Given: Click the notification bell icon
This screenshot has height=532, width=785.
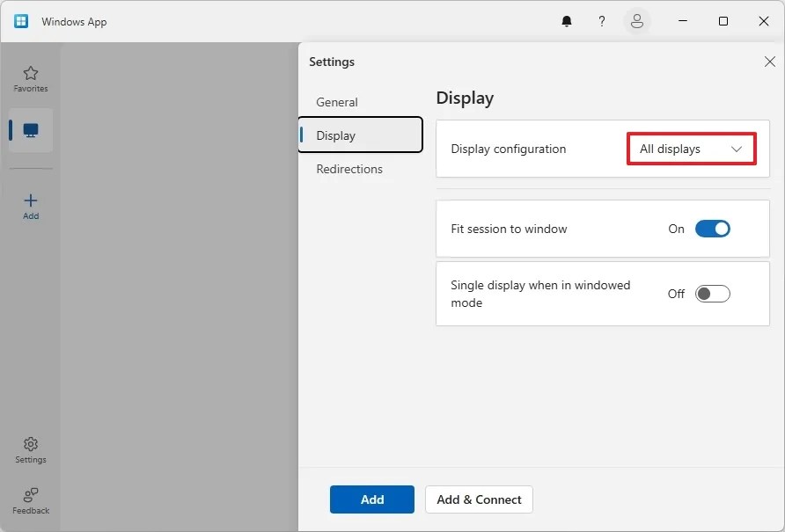Looking at the screenshot, I should pyautogui.click(x=567, y=21).
